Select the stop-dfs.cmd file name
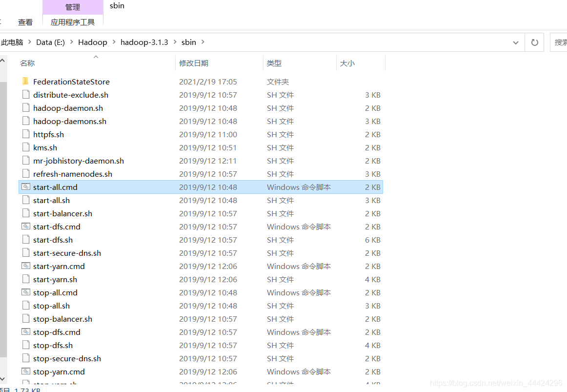Screen dimensions: 567x392 pos(57,332)
